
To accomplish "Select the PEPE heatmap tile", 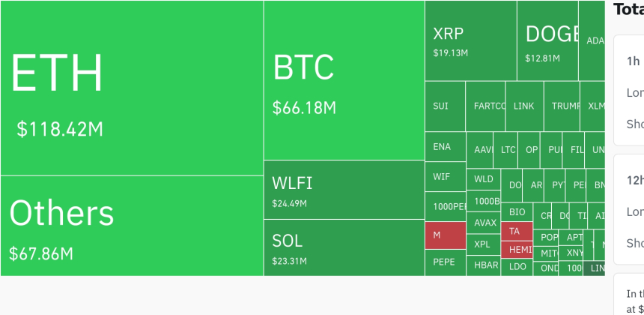I will tap(445, 262).
